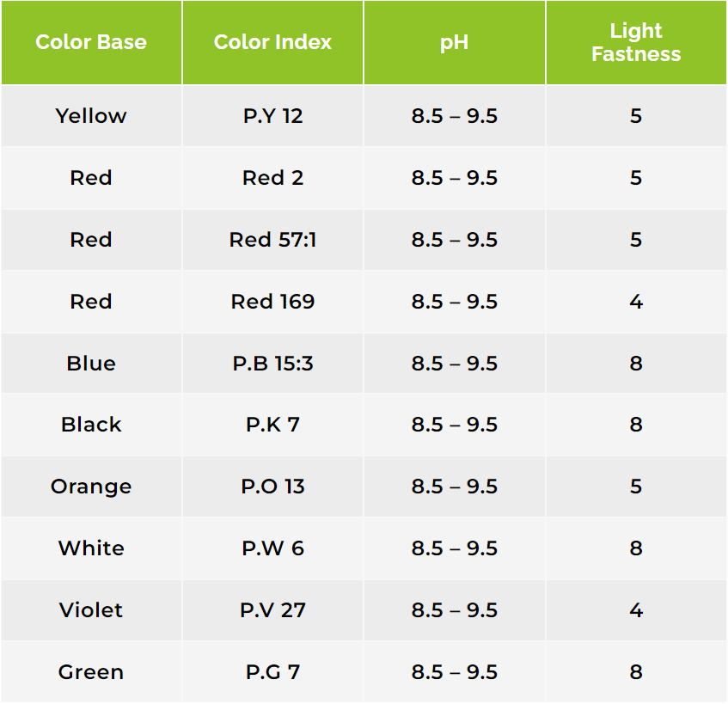
Task: Click the Red 2 cell
Action: pyautogui.click(x=272, y=178)
